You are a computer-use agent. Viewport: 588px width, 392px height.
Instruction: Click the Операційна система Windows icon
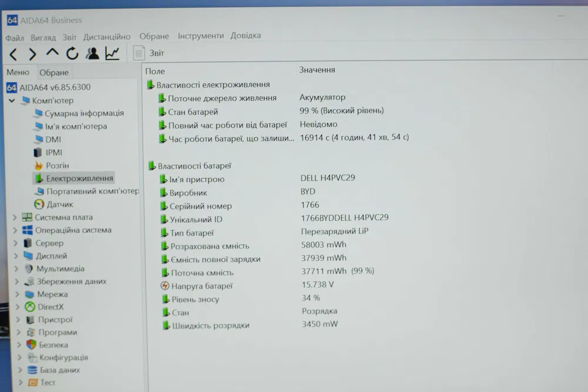click(28, 230)
